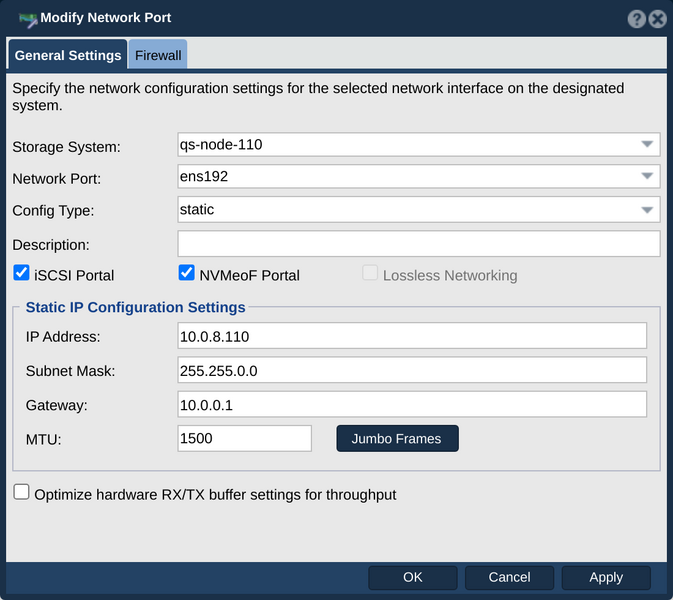Viewport: 673px width, 600px height.
Task: Click the Subnet Mask label
Action: [71, 371]
